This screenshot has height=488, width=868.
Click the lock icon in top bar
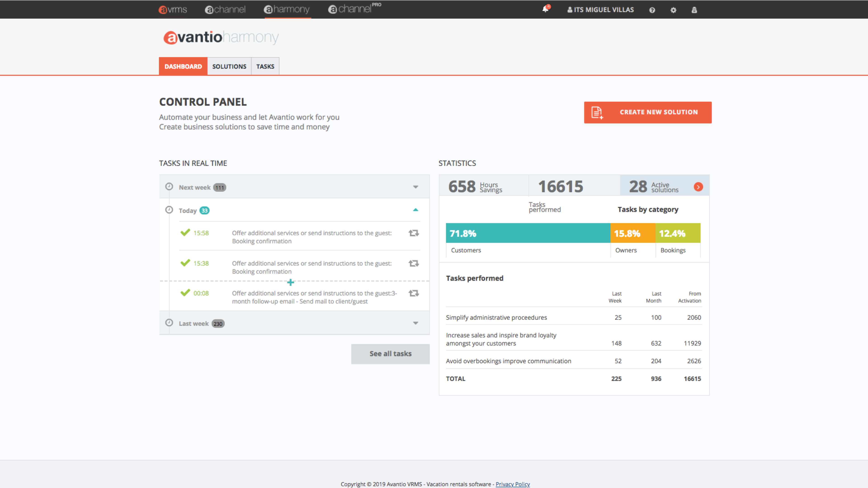[x=694, y=10]
